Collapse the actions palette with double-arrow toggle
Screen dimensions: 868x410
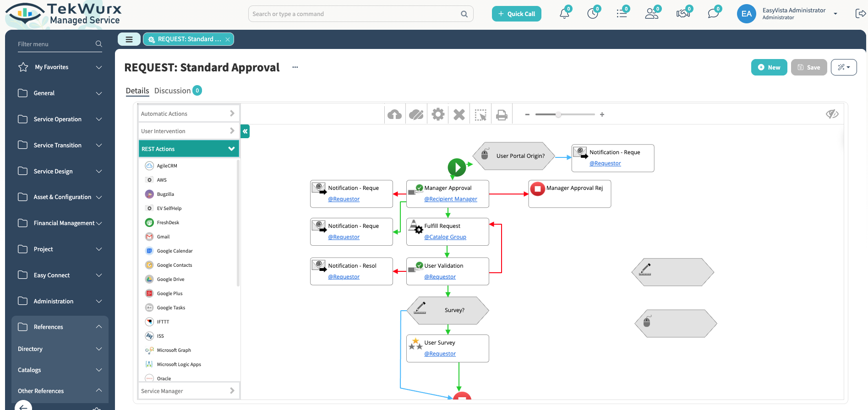coord(245,131)
